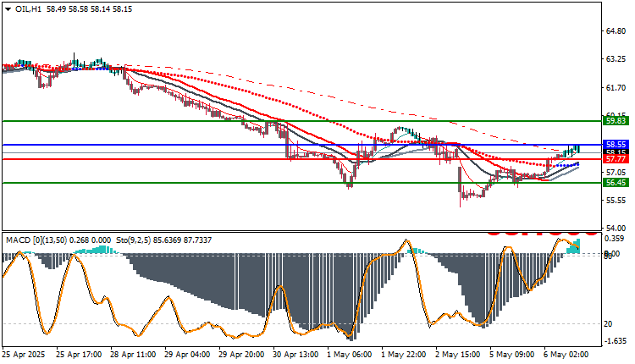The image size is (635, 364).
Task: Select the 57.77 red price label
Action: (616, 159)
